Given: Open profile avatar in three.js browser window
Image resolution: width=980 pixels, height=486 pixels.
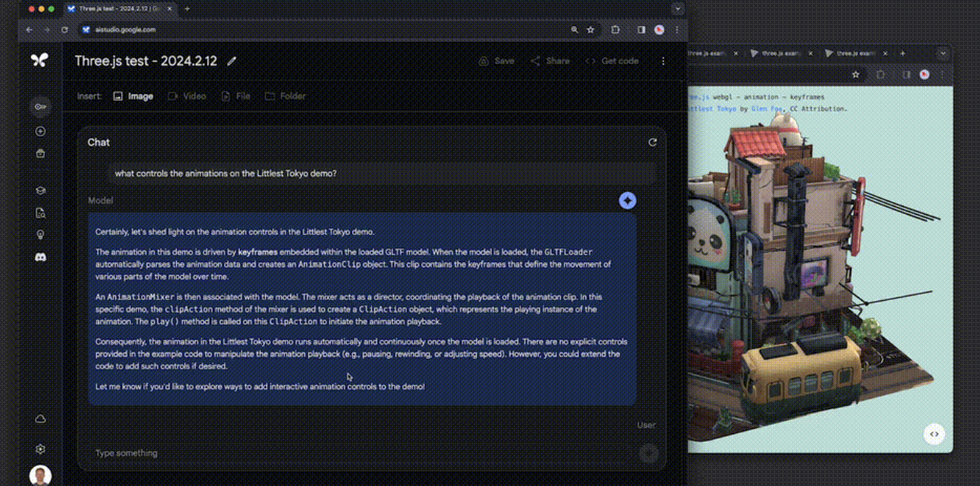Looking at the screenshot, I should coord(924,75).
